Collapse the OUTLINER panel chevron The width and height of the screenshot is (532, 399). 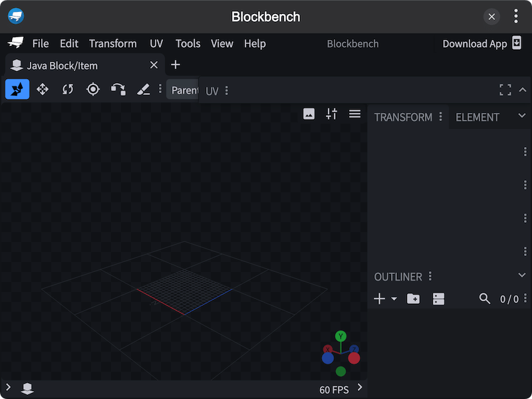[x=522, y=275]
